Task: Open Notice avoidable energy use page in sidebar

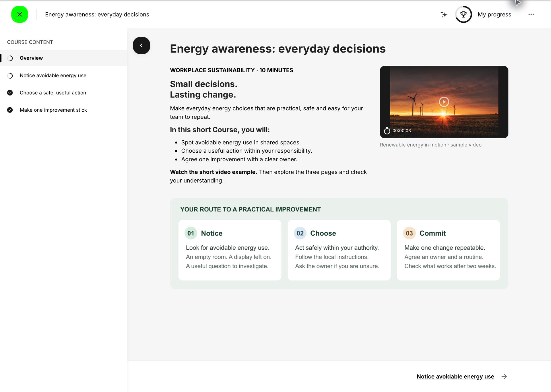Action: click(64, 75)
